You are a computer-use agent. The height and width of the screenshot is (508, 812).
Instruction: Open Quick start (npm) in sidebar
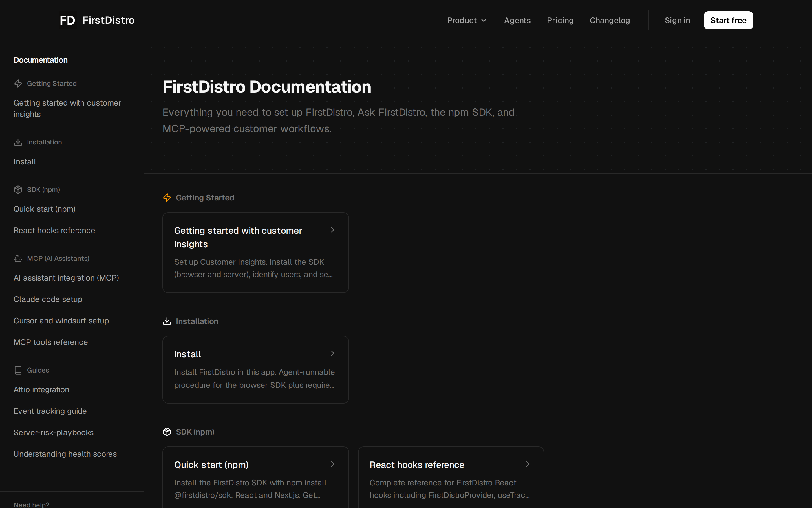44,209
